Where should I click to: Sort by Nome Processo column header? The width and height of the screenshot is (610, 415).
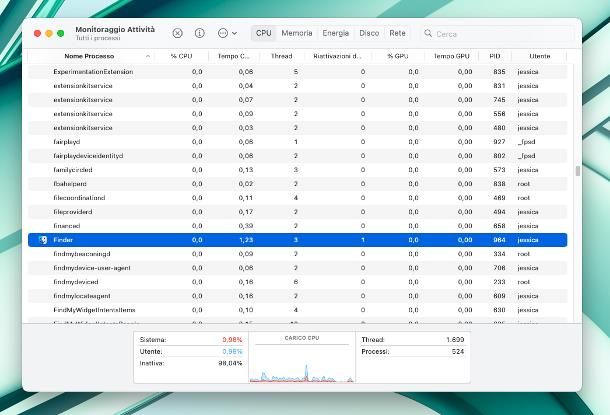[89, 56]
